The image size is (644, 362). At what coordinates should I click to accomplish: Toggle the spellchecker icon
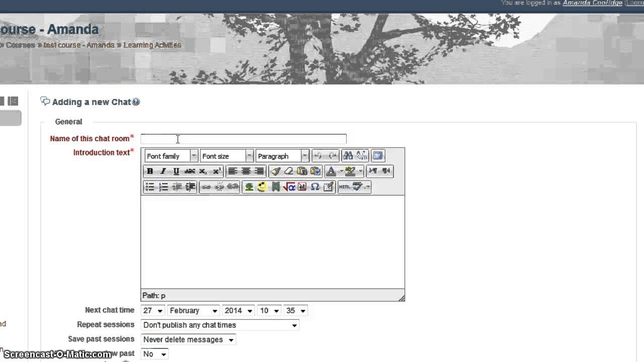(358, 187)
